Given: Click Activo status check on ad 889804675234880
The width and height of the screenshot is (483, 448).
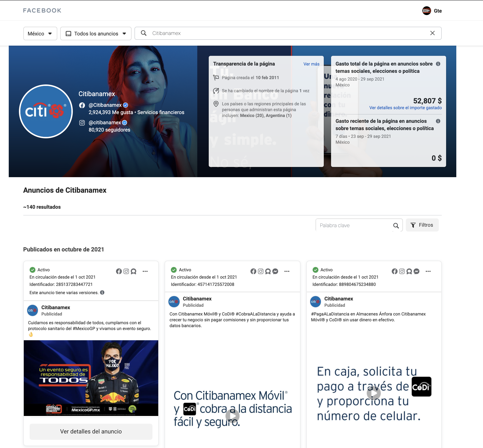Looking at the screenshot, I should (x=315, y=270).
